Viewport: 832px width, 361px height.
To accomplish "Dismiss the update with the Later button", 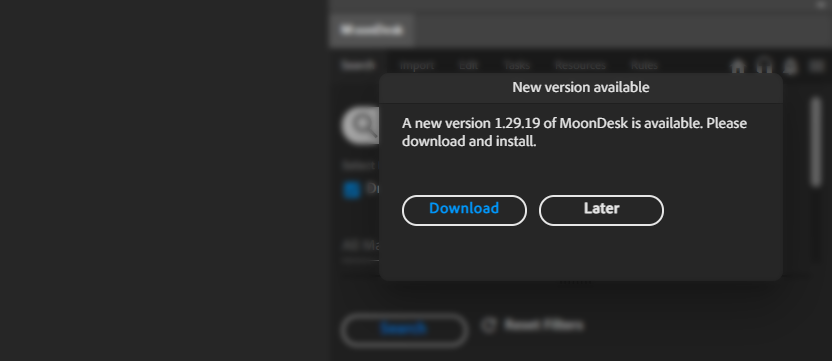I will click(601, 210).
